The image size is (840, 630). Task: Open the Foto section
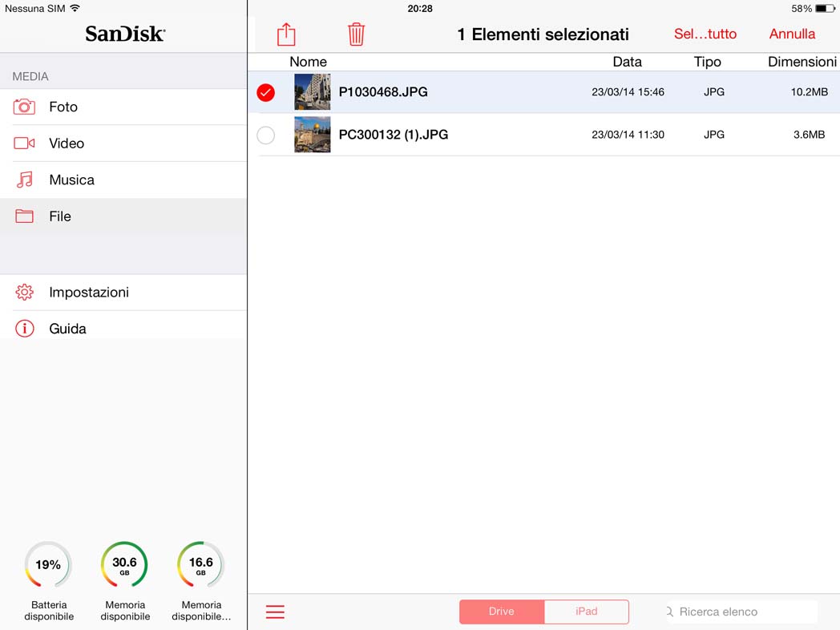pyautogui.click(x=123, y=107)
